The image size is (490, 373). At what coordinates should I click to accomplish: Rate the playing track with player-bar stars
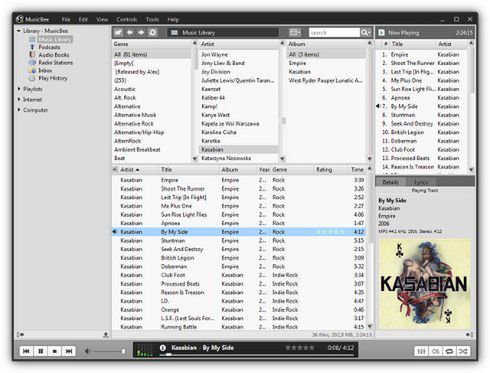[300, 348]
